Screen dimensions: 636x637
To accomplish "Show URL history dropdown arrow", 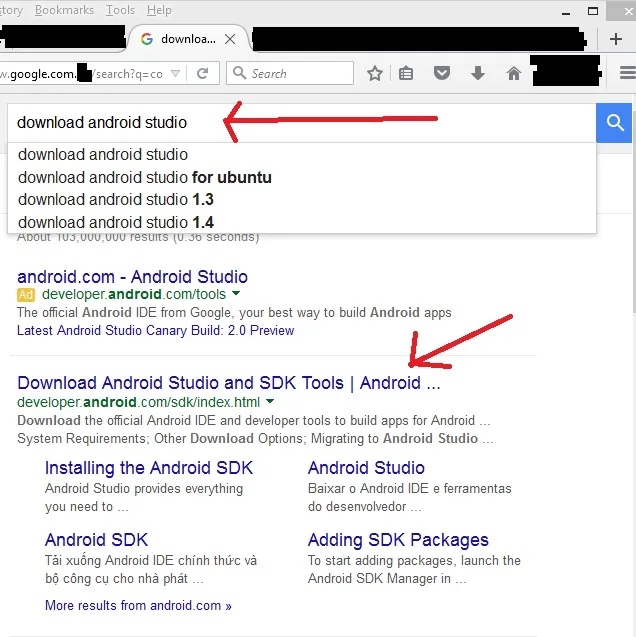I will click(x=175, y=74).
